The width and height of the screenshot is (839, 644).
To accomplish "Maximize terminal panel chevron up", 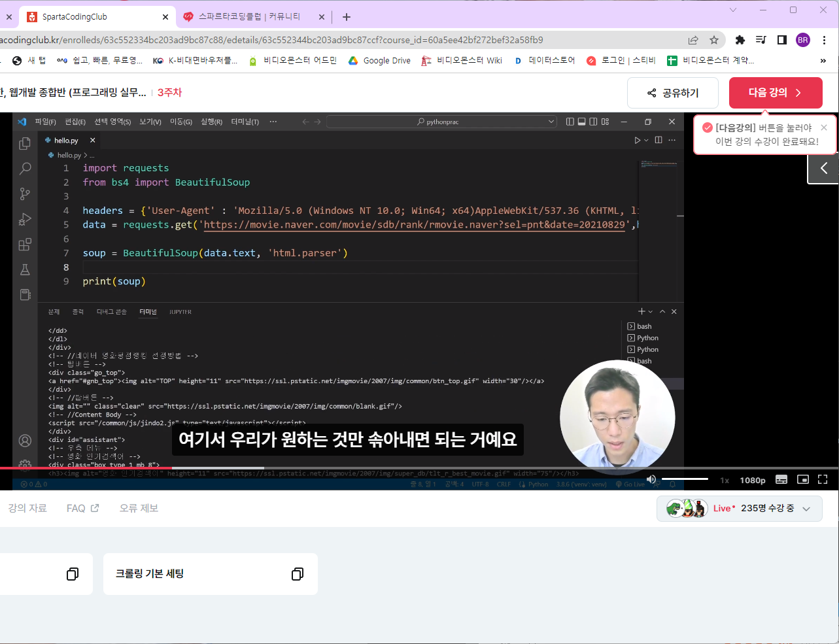I will 662,312.
